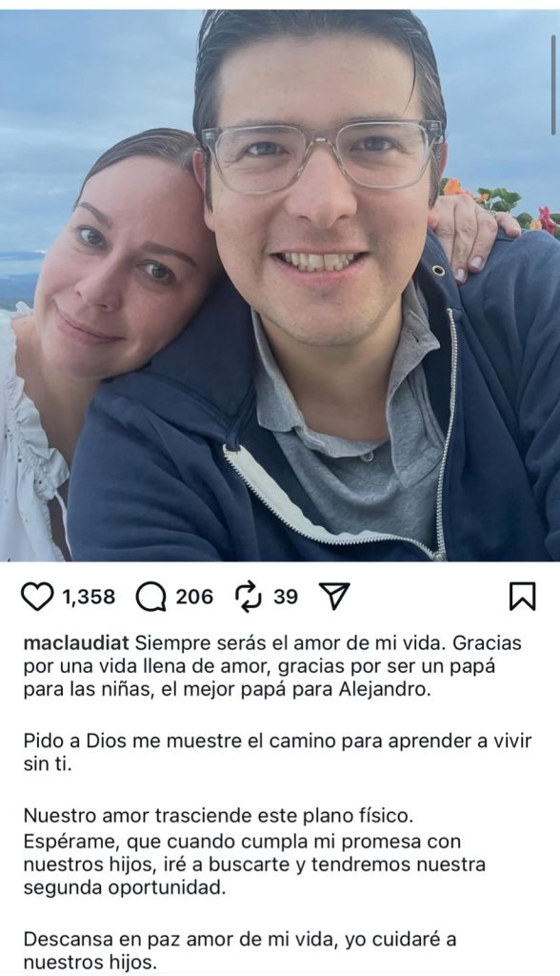Click the 'Pido a Dios' caption paragraph

click(x=277, y=753)
